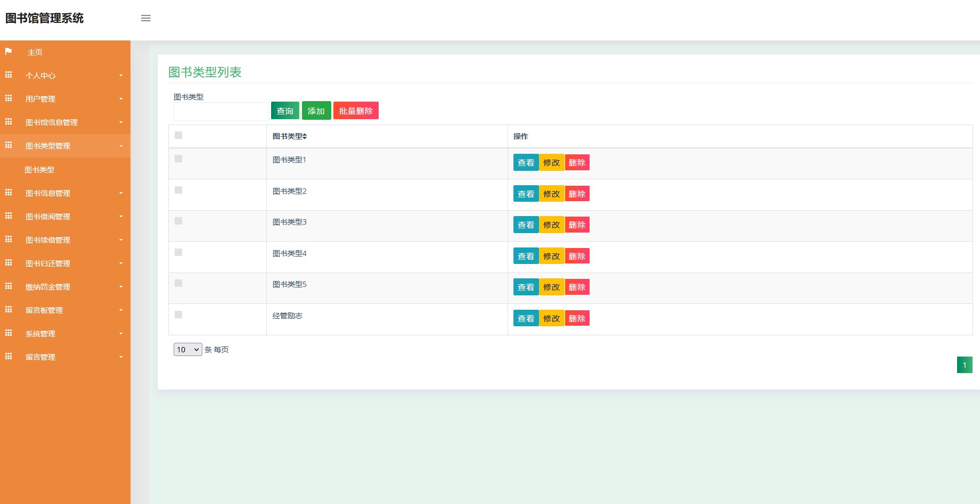Check the box for 经管励志 row
The width and height of the screenshot is (980, 504).
tap(178, 315)
